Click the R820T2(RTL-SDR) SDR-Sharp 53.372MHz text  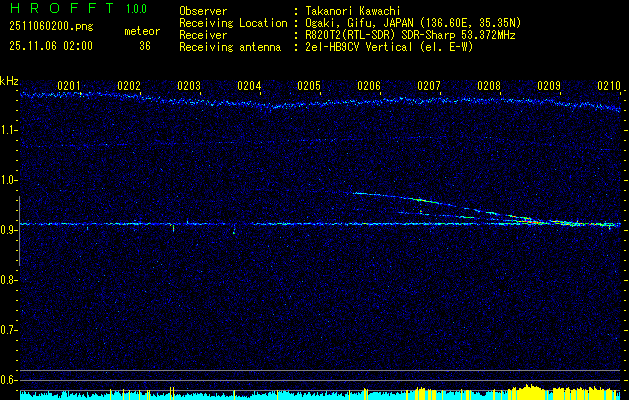(410, 35)
